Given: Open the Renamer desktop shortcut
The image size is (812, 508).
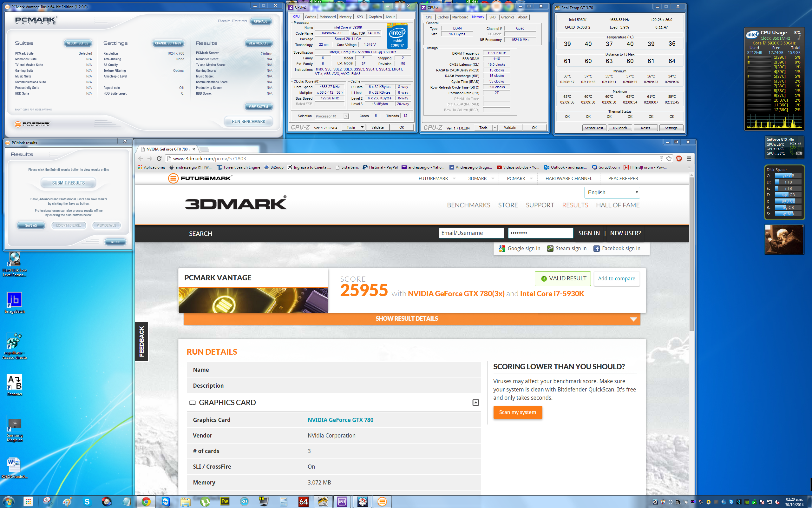Looking at the screenshot, I should tap(14, 385).
